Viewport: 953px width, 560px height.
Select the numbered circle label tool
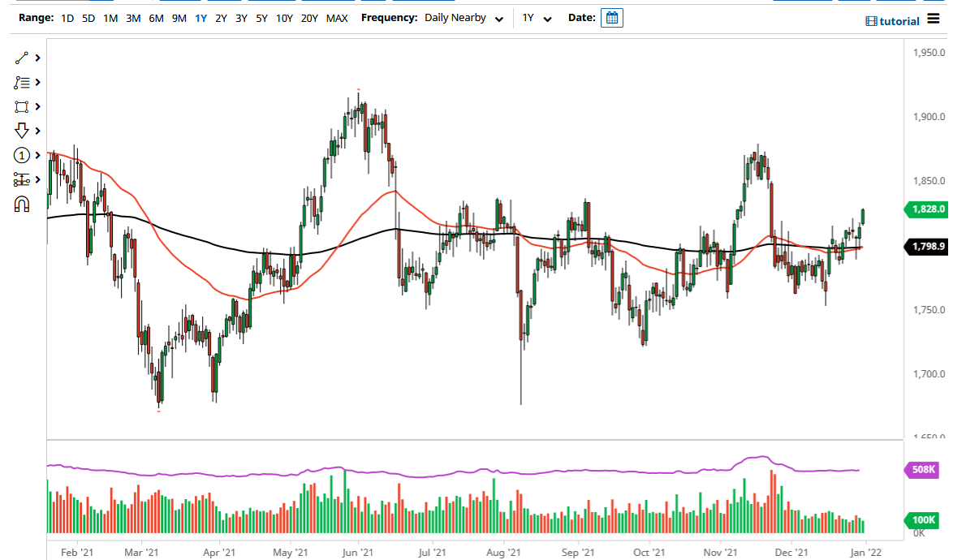[22, 156]
